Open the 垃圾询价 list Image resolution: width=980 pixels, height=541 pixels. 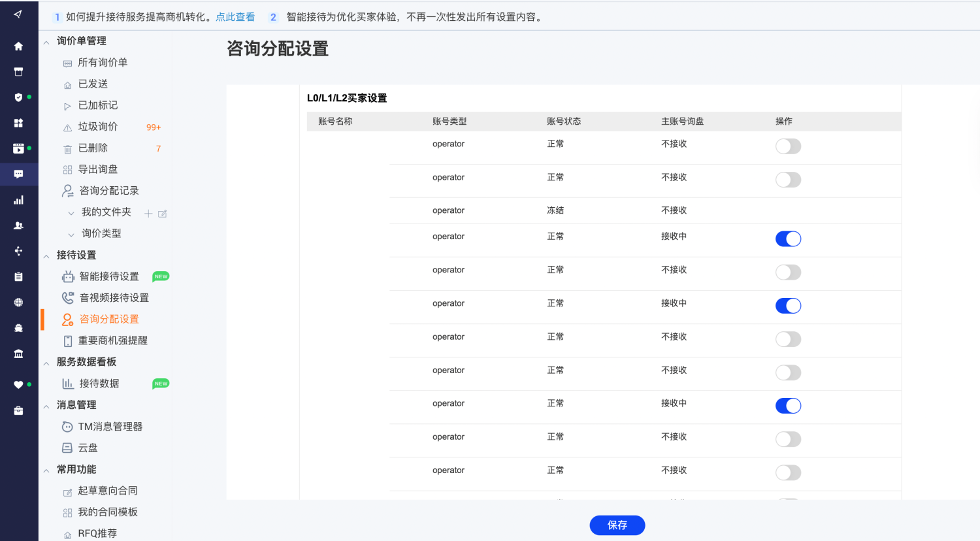(x=98, y=127)
